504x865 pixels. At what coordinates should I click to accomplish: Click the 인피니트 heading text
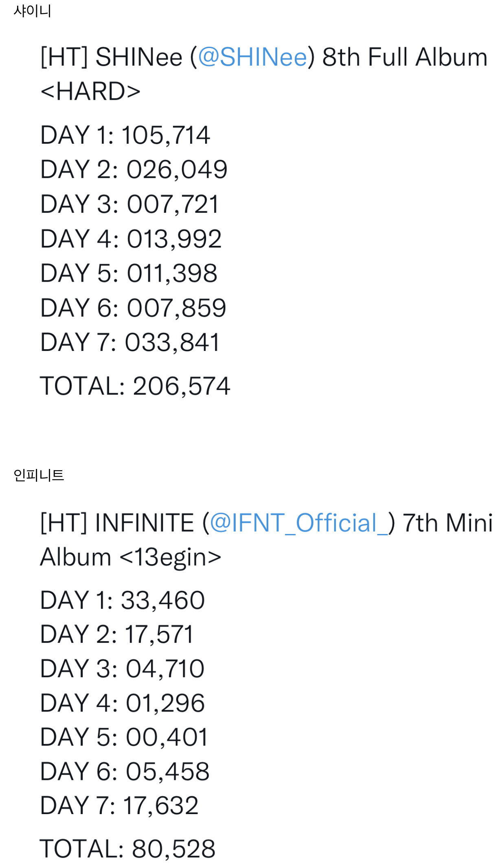39,475
